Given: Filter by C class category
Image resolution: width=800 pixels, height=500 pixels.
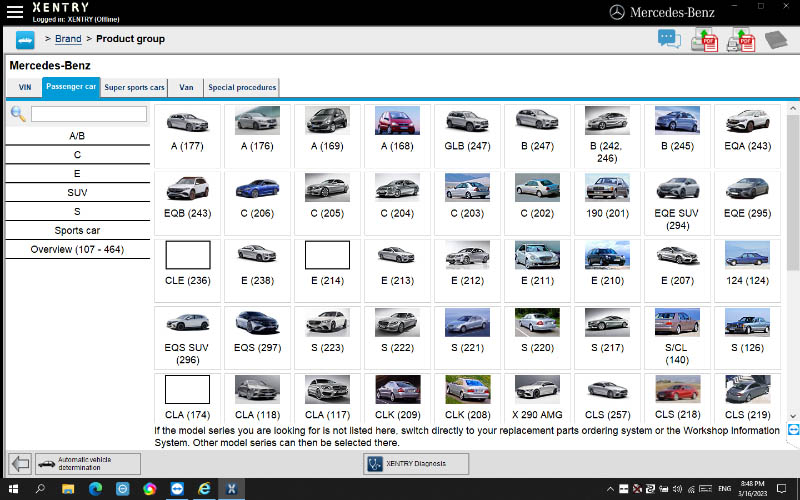Looking at the screenshot, I should click(77, 155).
